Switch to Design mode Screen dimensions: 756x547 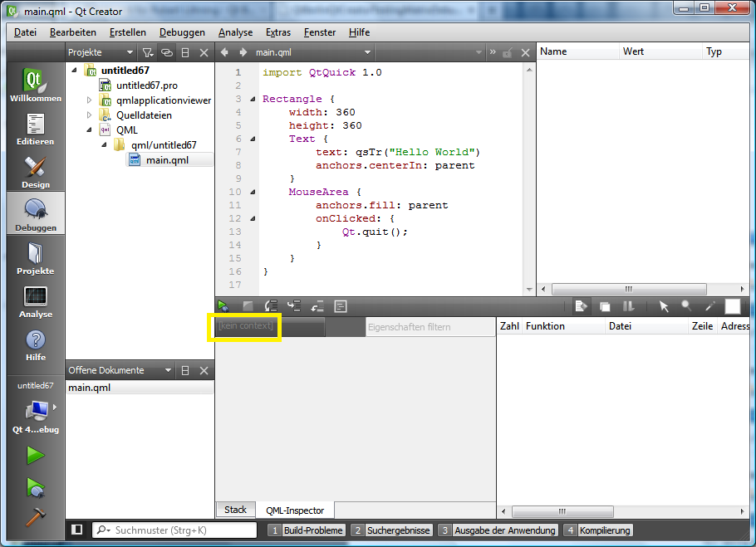[36, 171]
